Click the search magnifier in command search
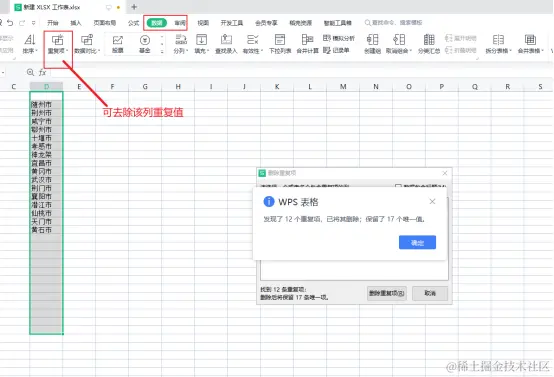The image size is (554, 377). point(367,23)
